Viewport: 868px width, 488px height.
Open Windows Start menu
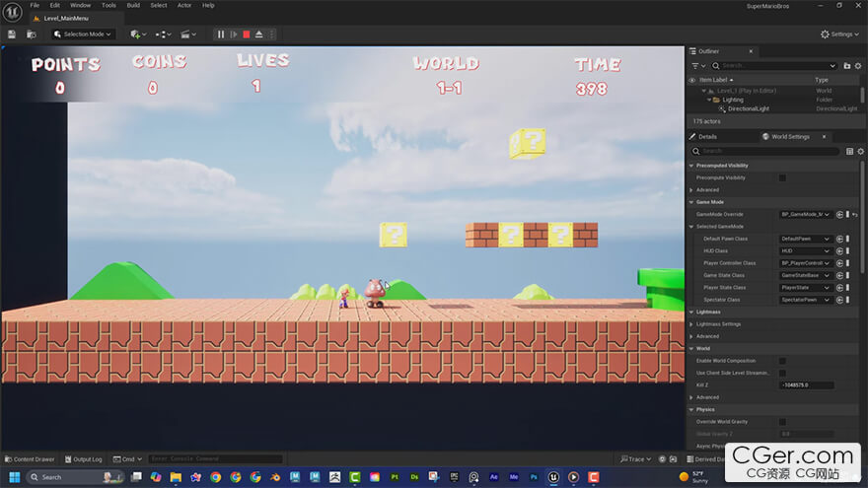click(15, 477)
